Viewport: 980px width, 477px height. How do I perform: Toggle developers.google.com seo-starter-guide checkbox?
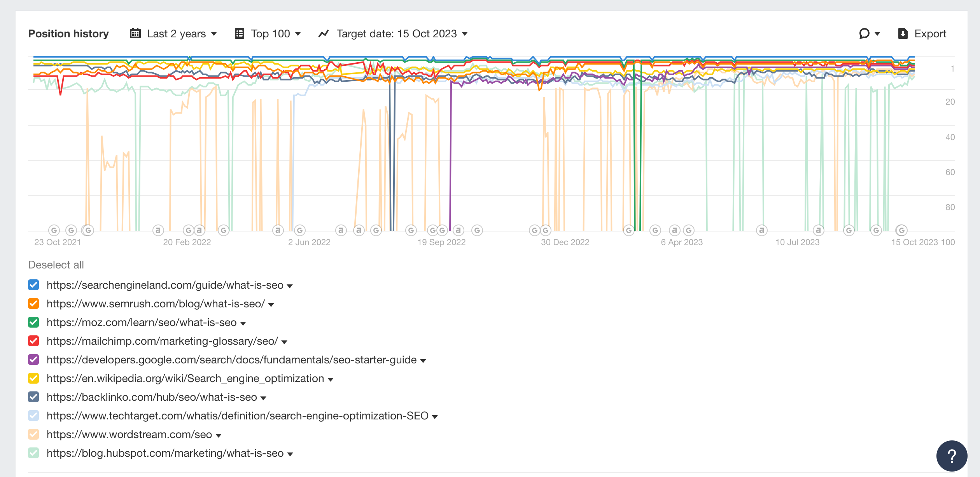point(33,360)
